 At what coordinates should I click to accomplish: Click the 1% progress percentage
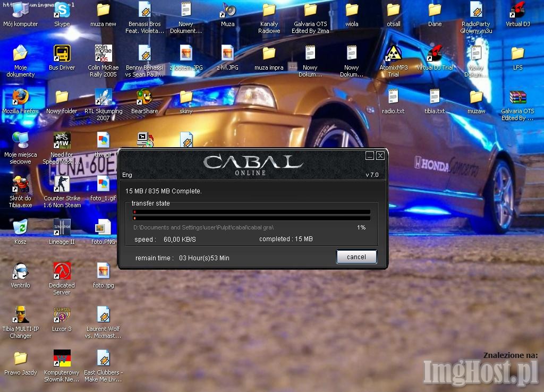pos(361,227)
